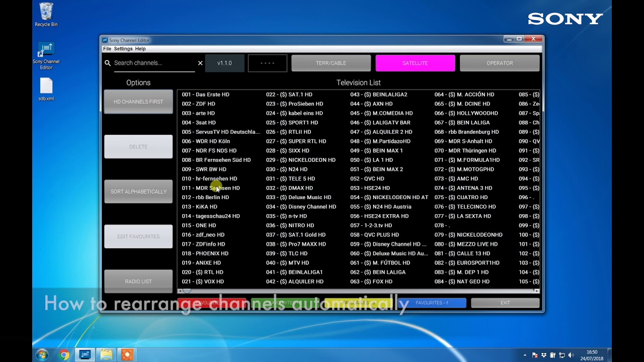Click the EXIT button
This screenshot has width=644, height=362.
pos(505,303)
